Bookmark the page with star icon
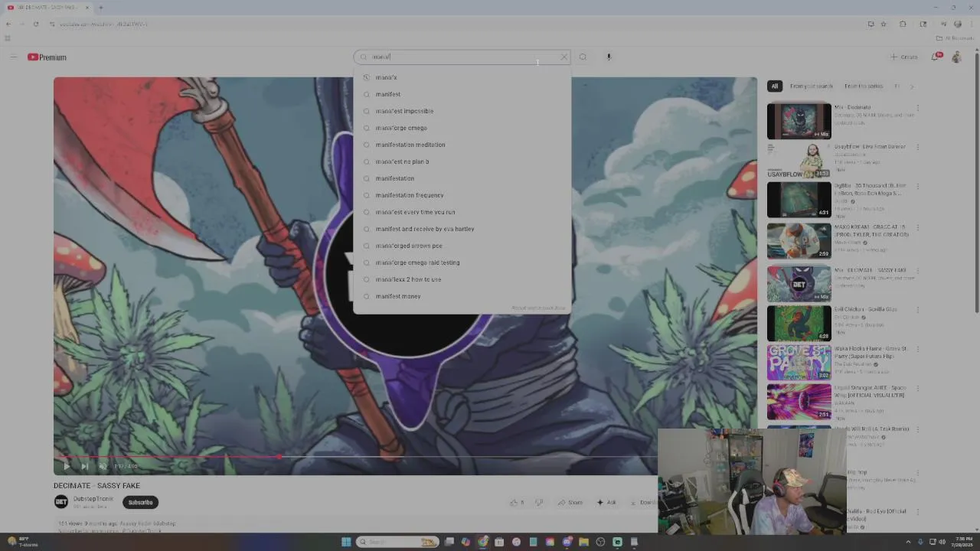 (x=884, y=24)
